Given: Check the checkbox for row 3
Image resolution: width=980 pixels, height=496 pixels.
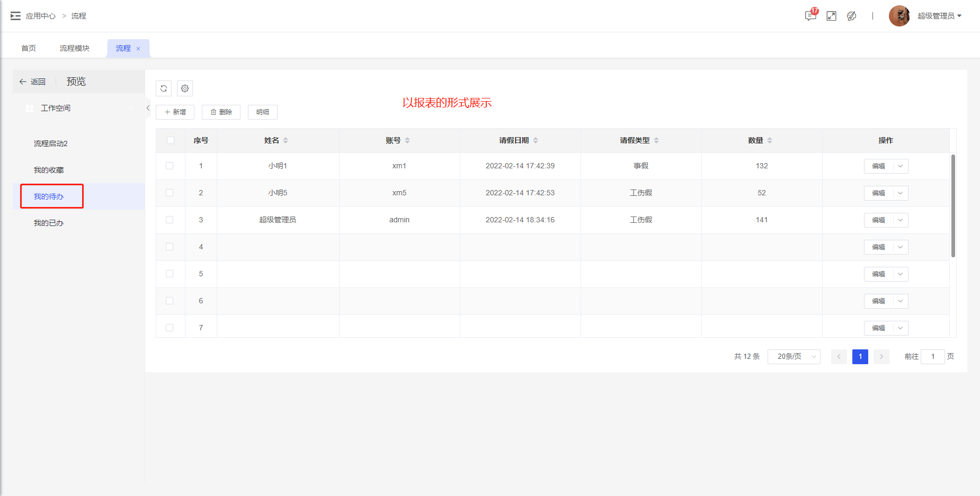Looking at the screenshot, I should point(170,220).
